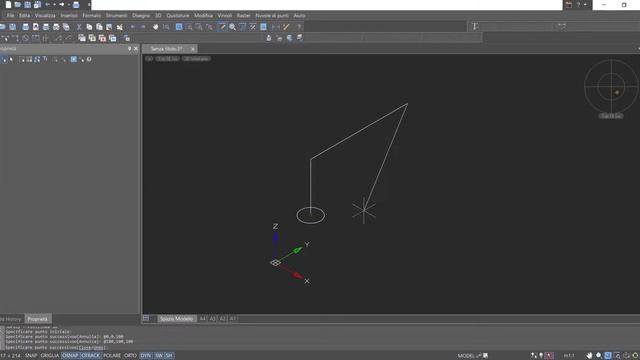This screenshot has height=360, width=640.
Task: Click the print preview icon in toolbar
Action: [x=36, y=27]
